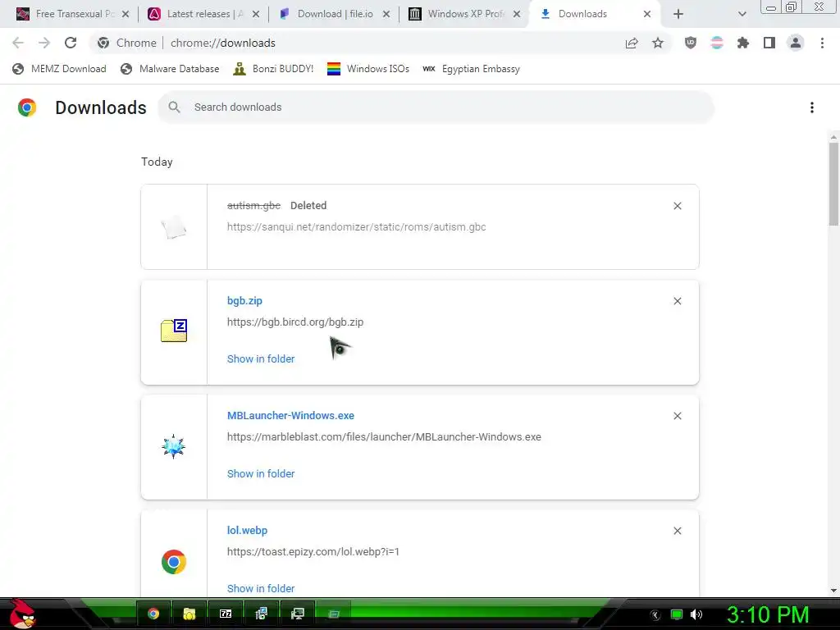840x630 pixels.
Task: Show lol.webp in folder
Action: pyautogui.click(x=260, y=588)
